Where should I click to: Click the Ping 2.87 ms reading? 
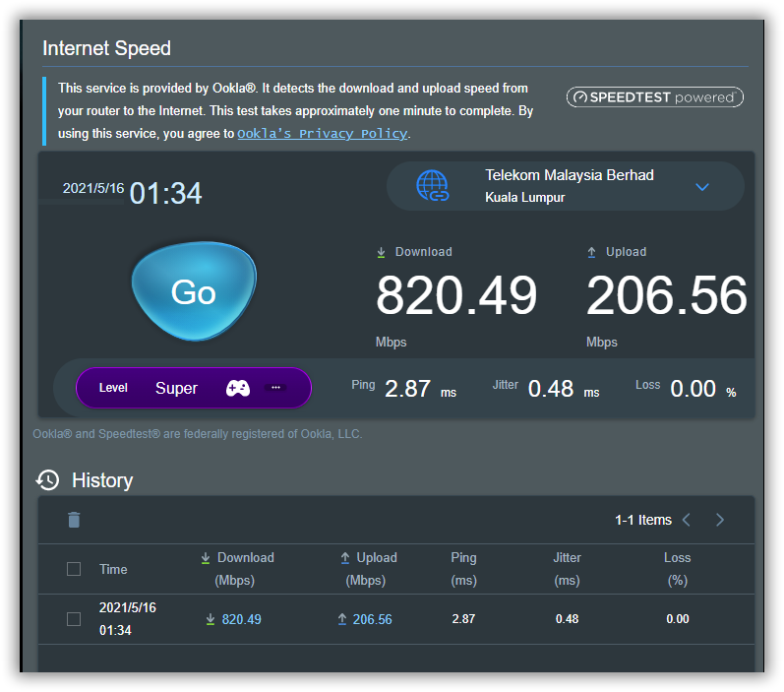click(404, 388)
